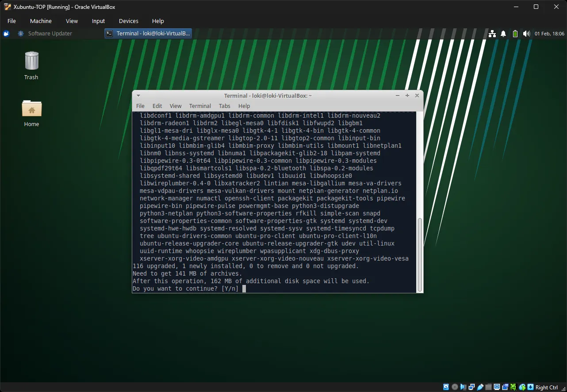Open the Devices menu in VirtualBox
567x392 pixels.
(128, 21)
